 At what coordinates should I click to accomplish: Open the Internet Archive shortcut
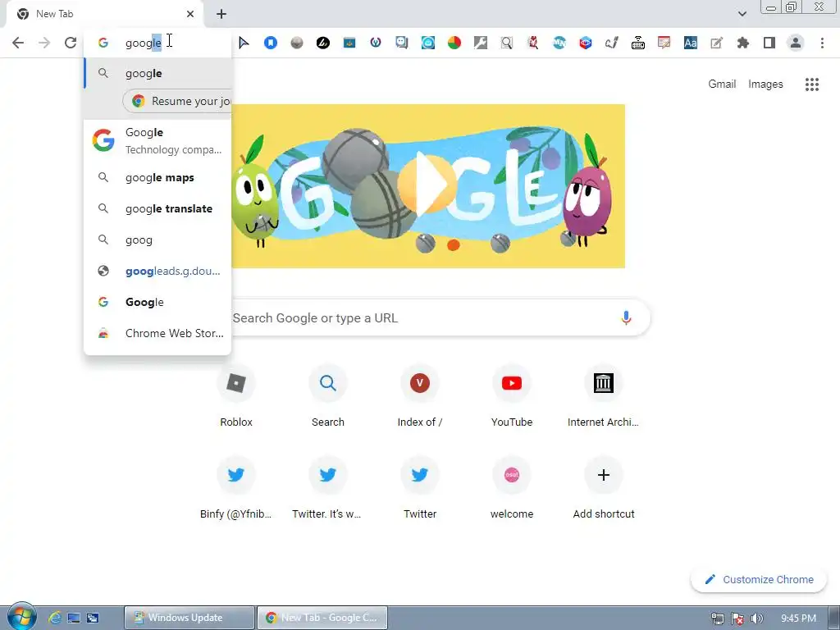(603, 396)
